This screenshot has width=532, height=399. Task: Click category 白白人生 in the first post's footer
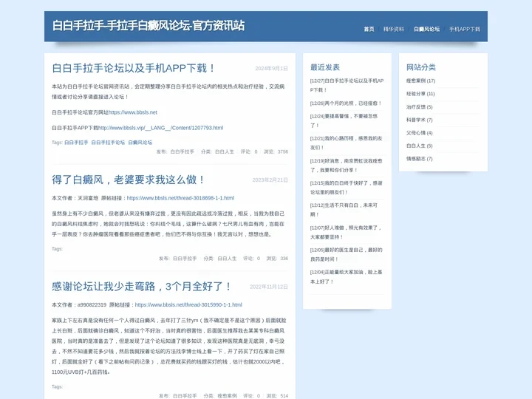[x=225, y=151]
